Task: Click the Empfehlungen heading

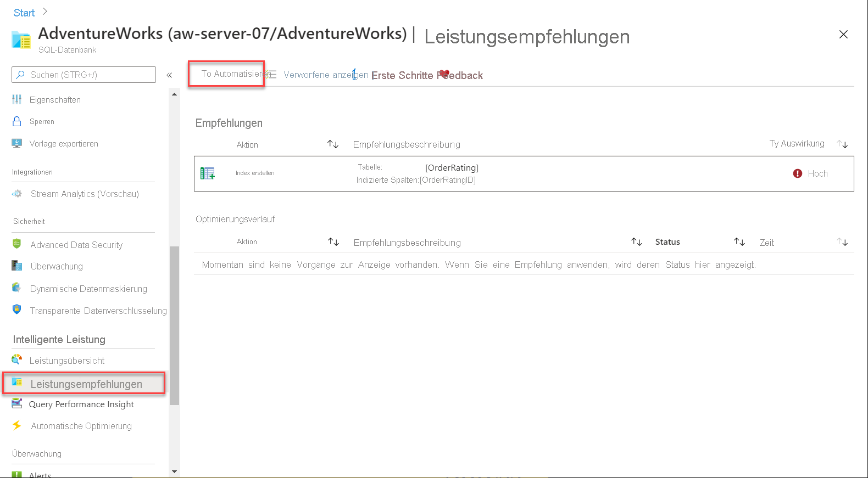Action: [229, 123]
